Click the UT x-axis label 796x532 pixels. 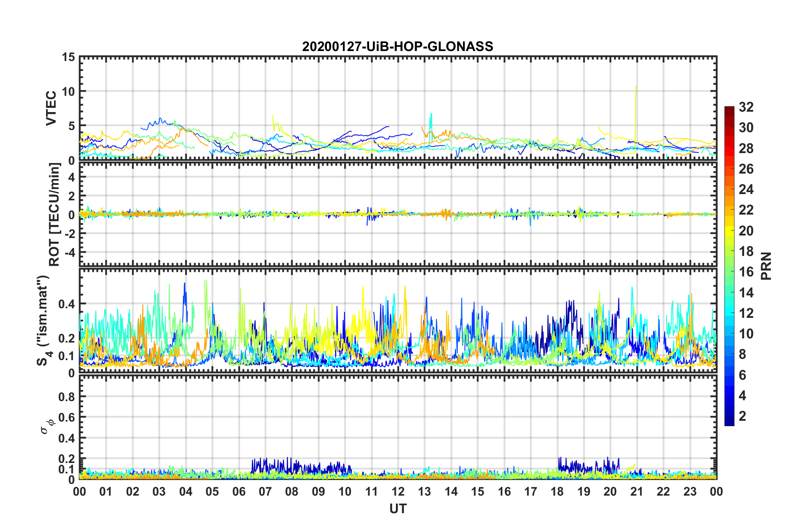(398, 509)
